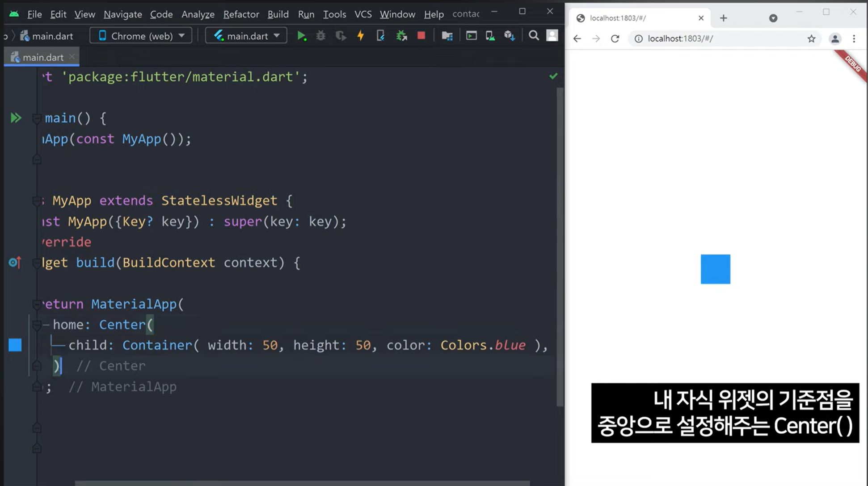Viewport: 868px width, 486px height.
Task: Open the SDK Manager
Action: (x=510, y=36)
